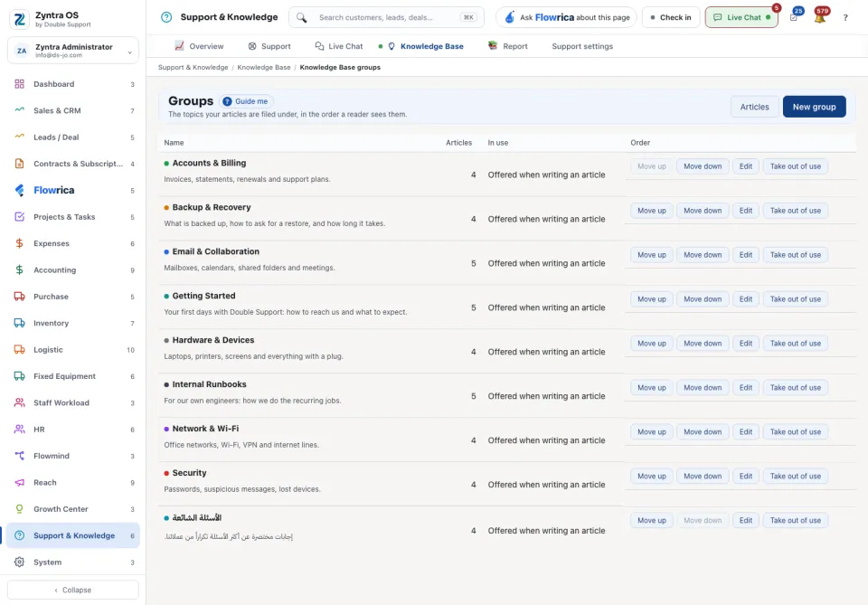Viewport: 868px width, 605px height.
Task: Click the Zyntra OS logo
Action: (20, 19)
